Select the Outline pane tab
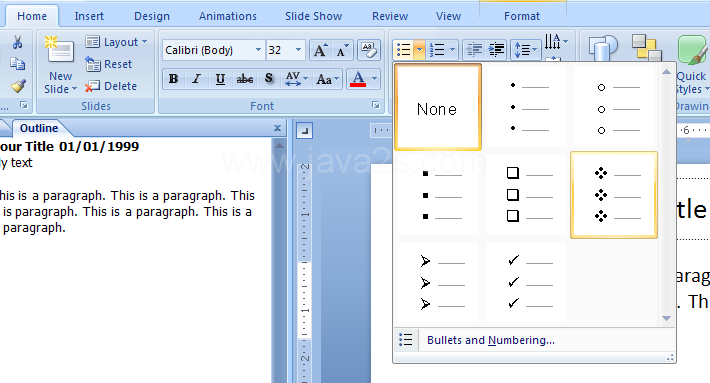 [39, 128]
